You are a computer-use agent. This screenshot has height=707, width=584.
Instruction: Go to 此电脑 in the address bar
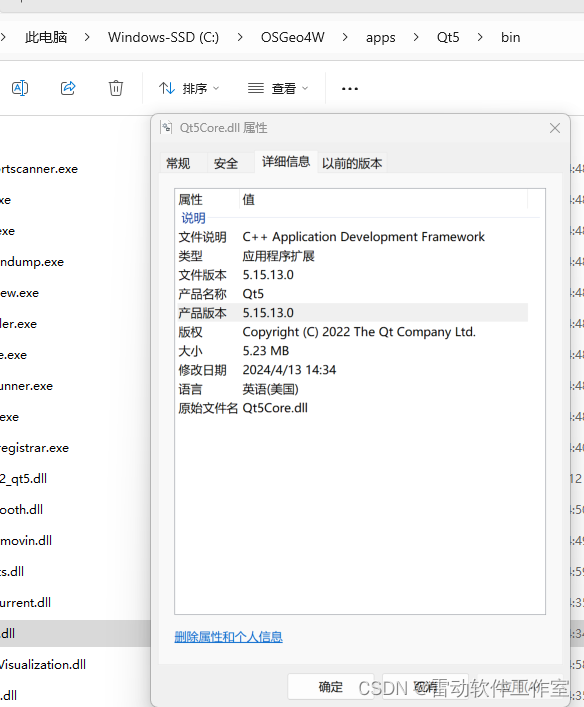46,37
